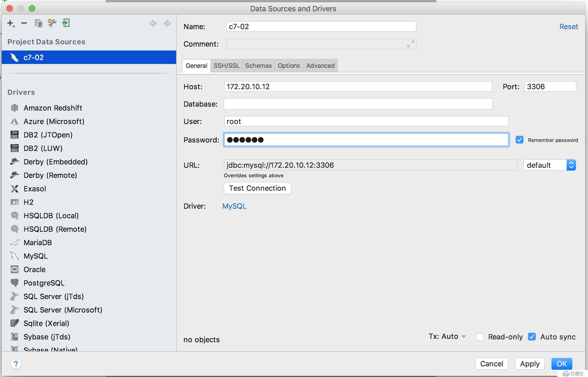Click the Host input field

pyautogui.click(x=360, y=87)
